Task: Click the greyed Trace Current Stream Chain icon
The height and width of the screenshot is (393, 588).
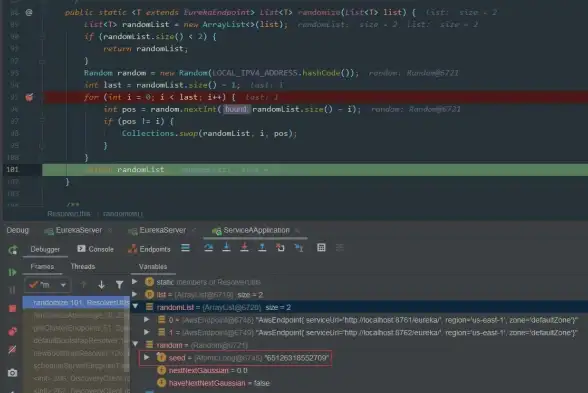Action: (340, 248)
